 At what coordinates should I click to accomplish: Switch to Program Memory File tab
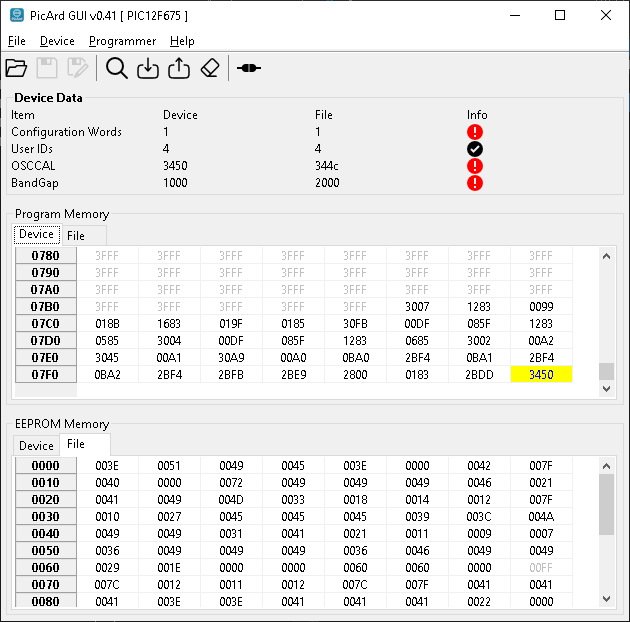coord(84,236)
